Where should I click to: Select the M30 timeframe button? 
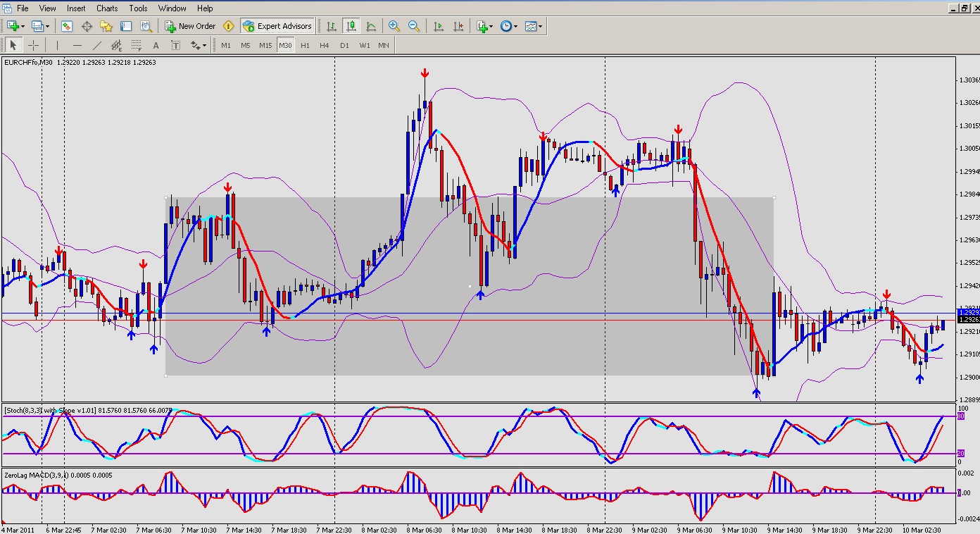(x=285, y=45)
